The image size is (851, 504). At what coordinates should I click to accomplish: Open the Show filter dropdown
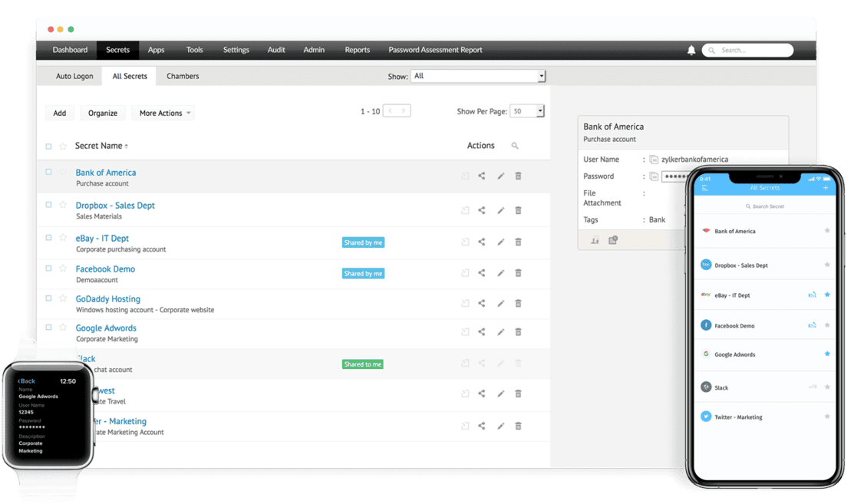pos(478,76)
